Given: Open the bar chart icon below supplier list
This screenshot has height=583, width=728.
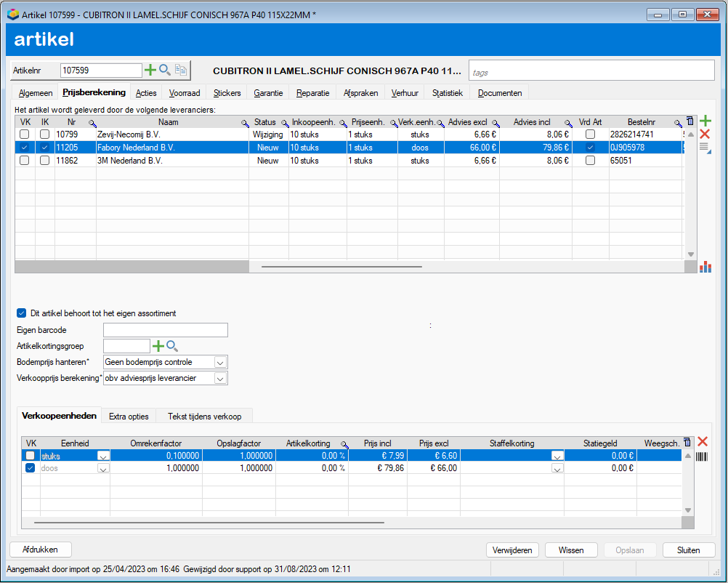Looking at the screenshot, I should tap(705, 267).
